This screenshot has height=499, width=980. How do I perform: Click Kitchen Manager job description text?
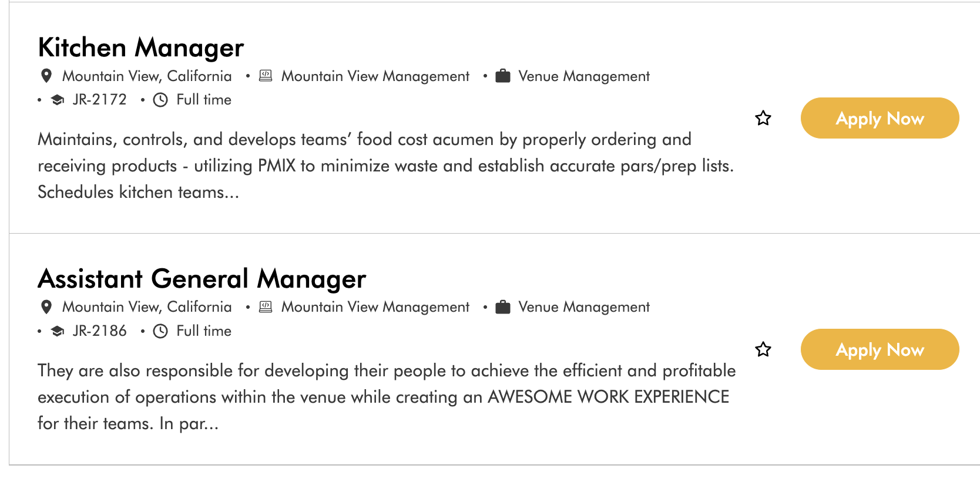click(386, 166)
